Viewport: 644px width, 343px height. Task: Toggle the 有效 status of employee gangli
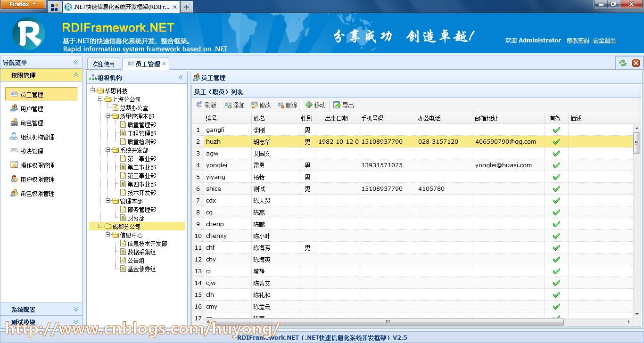click(x=555, y=130)
